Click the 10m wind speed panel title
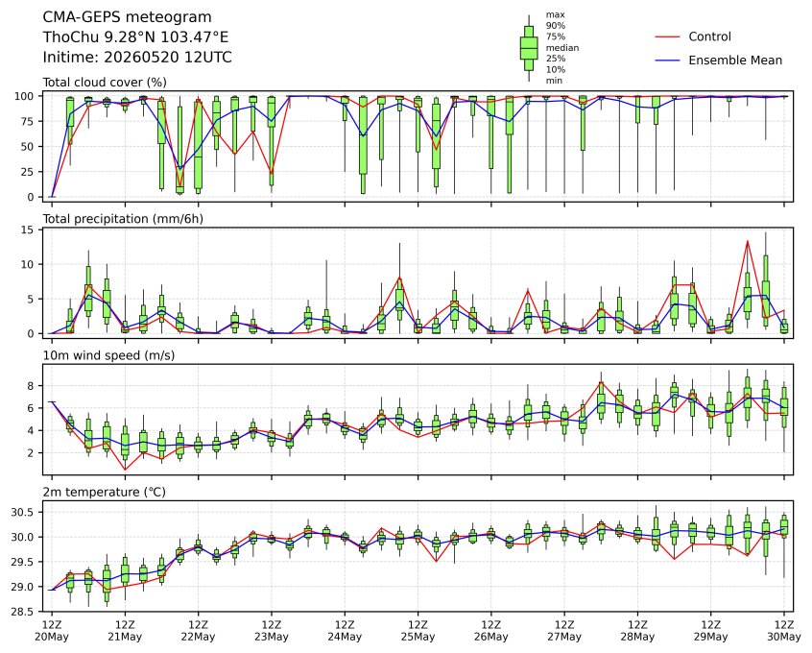The width and height of the screenshot is (812, 653). click(x=108, y=355)
